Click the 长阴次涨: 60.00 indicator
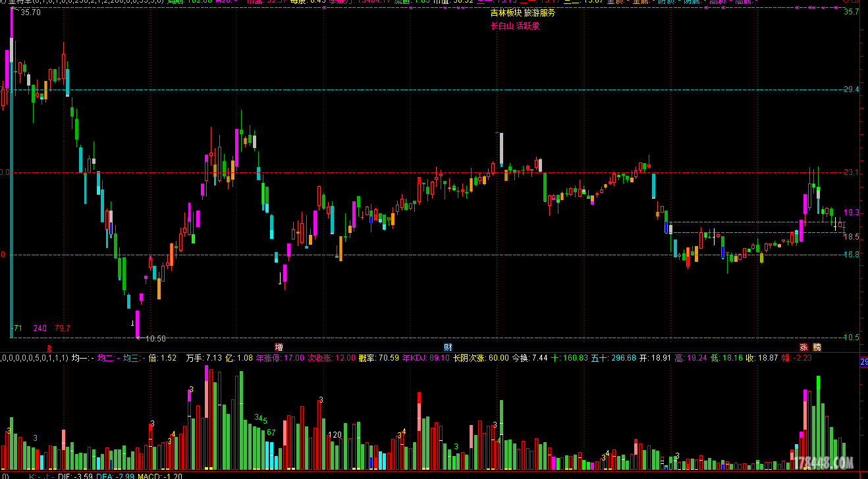 tap(481, 358)
